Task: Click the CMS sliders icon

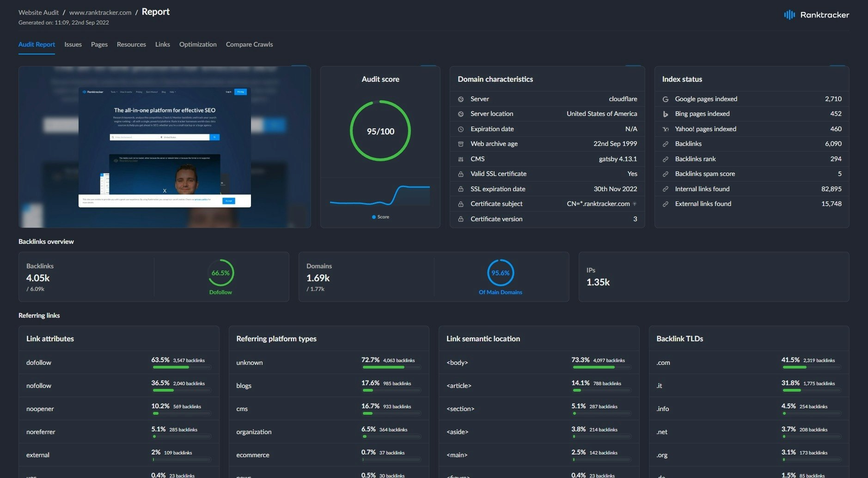Action: pos(461,159)
